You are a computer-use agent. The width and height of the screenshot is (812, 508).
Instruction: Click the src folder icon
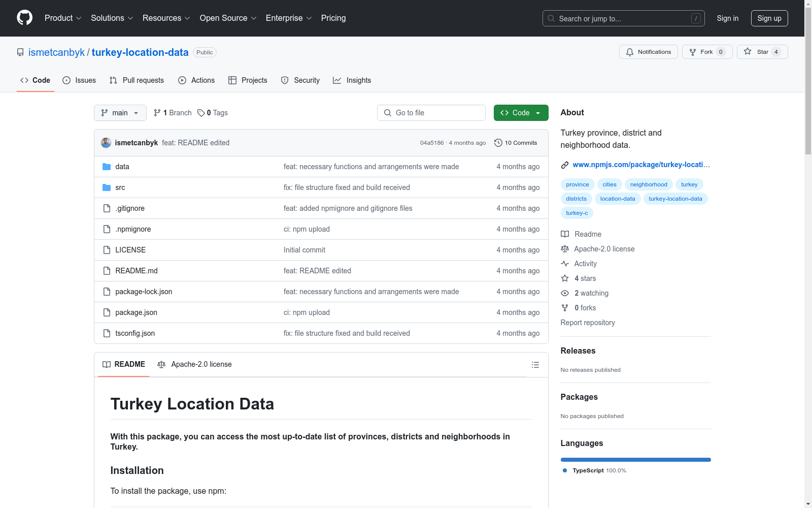tap(107, 187)
